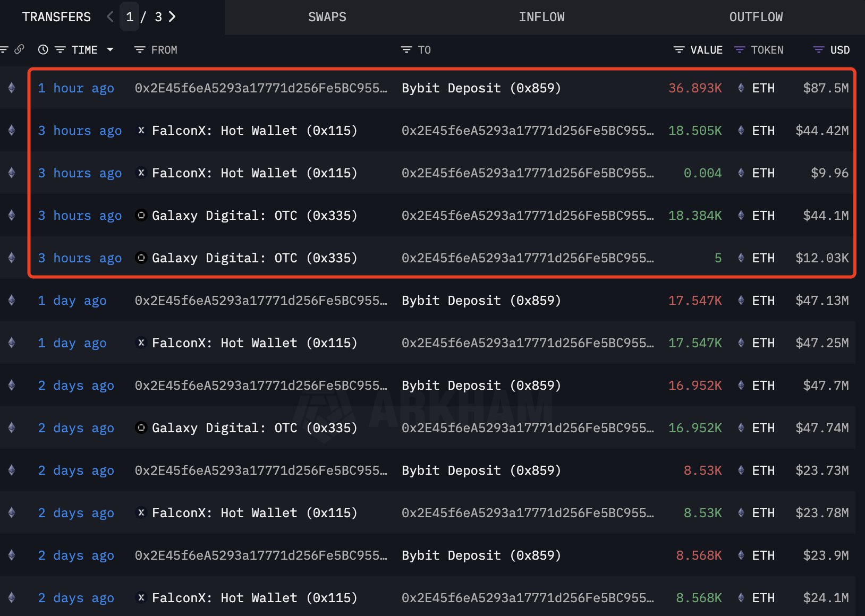This screenshot has height=616, width=865.
Task: Open the filter icon next to FROM
Action: (140, 49)
